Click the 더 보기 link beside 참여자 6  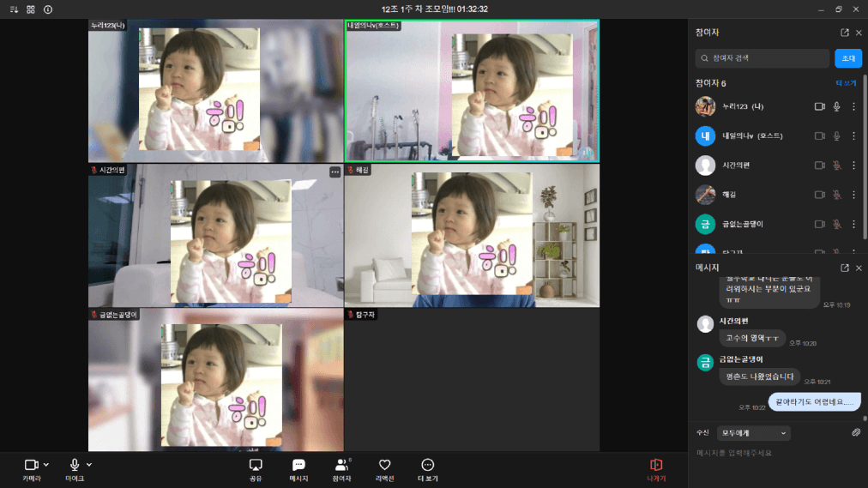tap(846, 83)
